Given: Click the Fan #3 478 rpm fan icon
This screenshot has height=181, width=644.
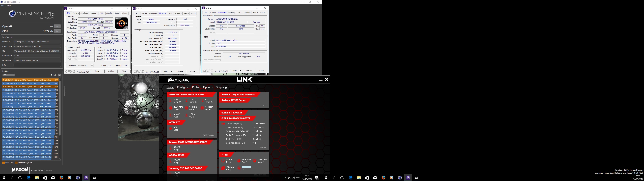Looking at the screenshot, I should (x=202, y=108).
